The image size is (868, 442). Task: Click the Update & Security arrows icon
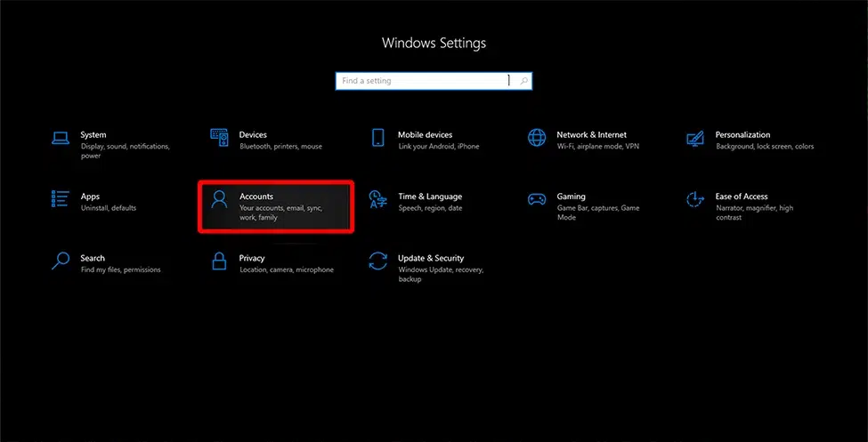click(378, 261)
